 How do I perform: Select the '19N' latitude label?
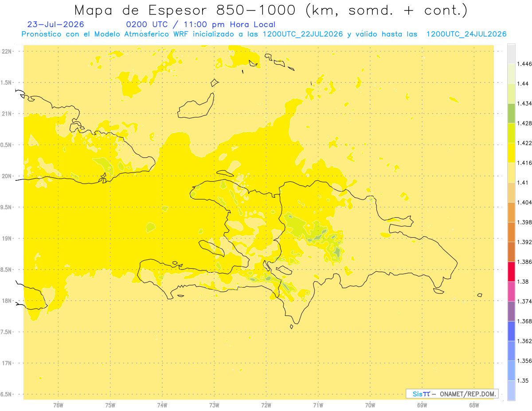tap(7, 239)
